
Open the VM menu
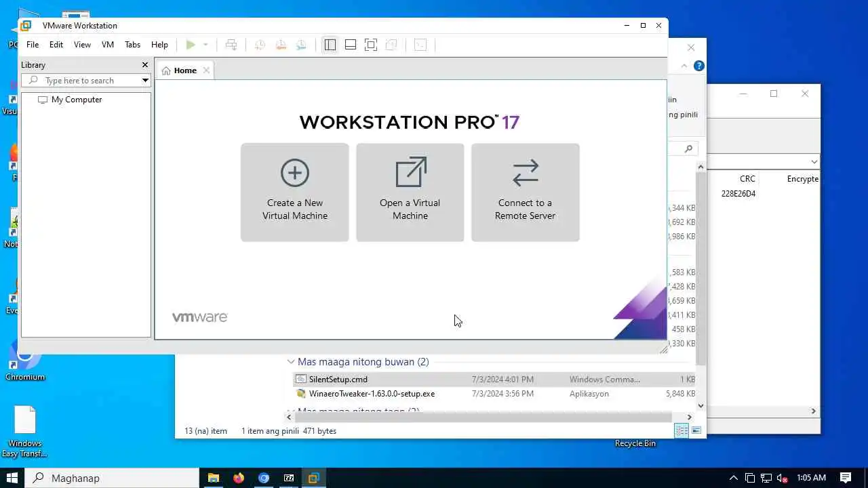(x=108, y=45)
